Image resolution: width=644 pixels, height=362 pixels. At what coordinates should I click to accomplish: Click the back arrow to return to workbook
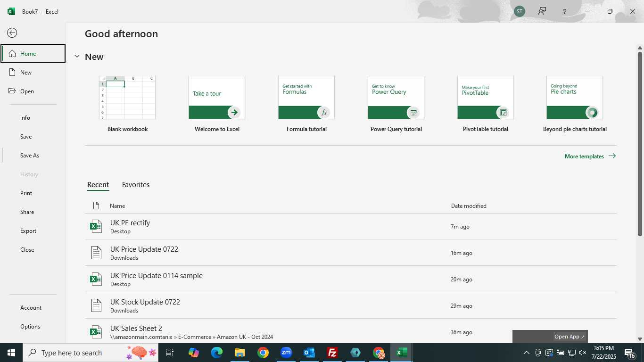pos(12,33)
